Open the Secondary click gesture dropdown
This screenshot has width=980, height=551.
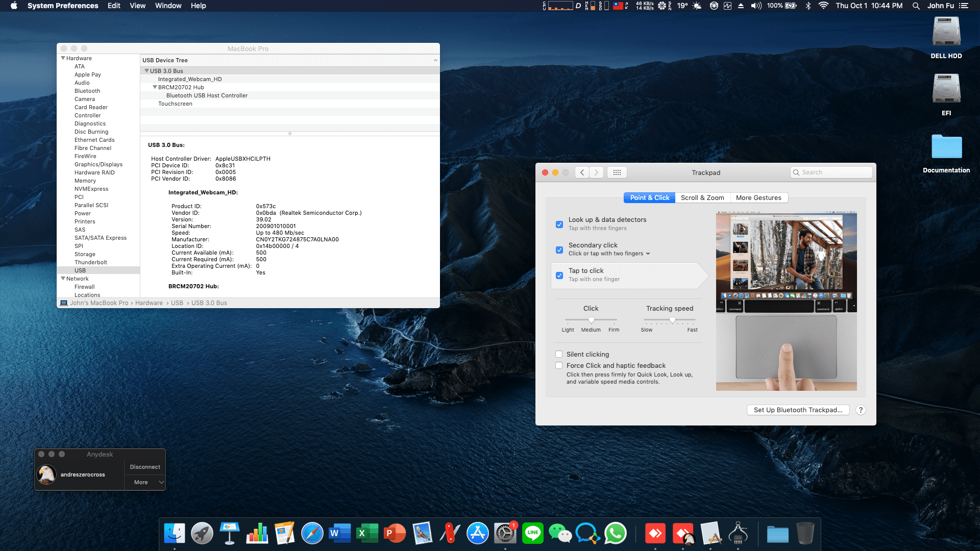648,254
